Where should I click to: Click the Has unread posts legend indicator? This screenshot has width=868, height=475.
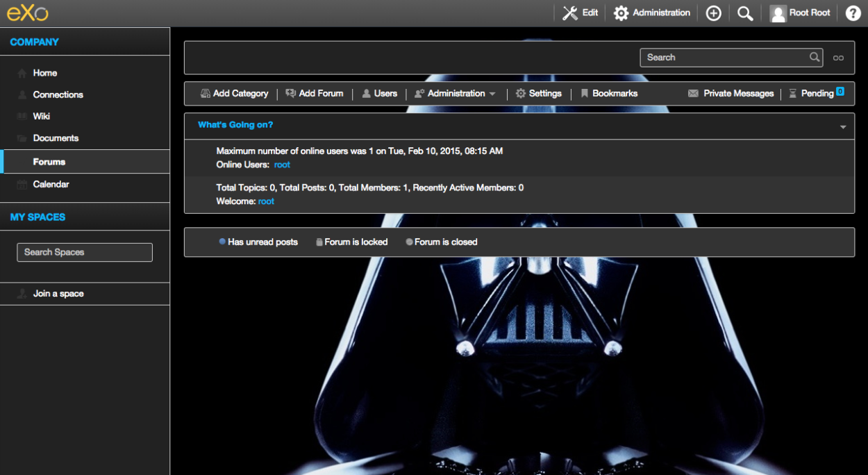pos(222,242)
